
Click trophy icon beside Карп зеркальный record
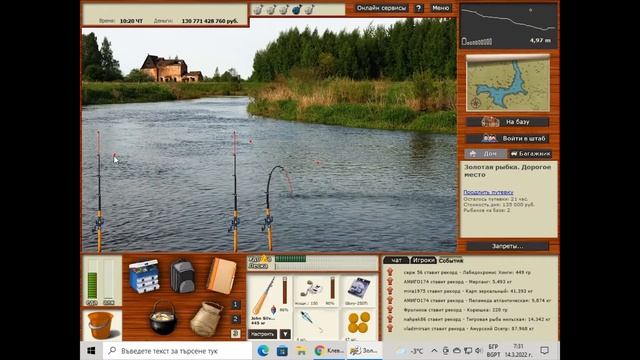click(390, 291)
